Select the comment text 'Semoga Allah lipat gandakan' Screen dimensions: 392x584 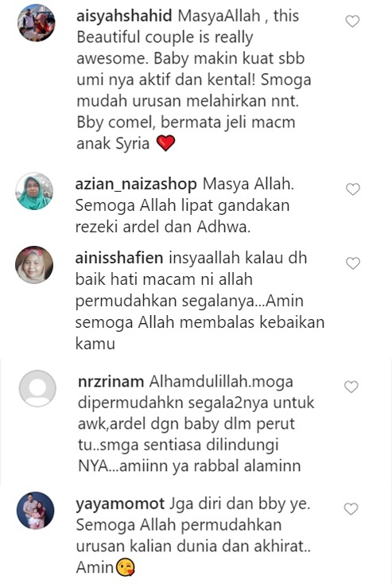tap(182, 205)
